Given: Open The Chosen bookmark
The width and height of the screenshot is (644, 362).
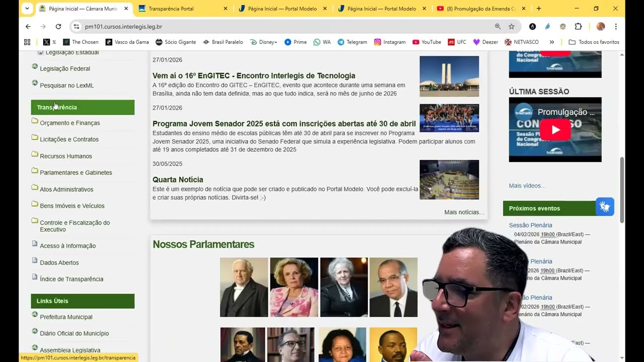Looking at the screenshot, I should click(81, 42).
